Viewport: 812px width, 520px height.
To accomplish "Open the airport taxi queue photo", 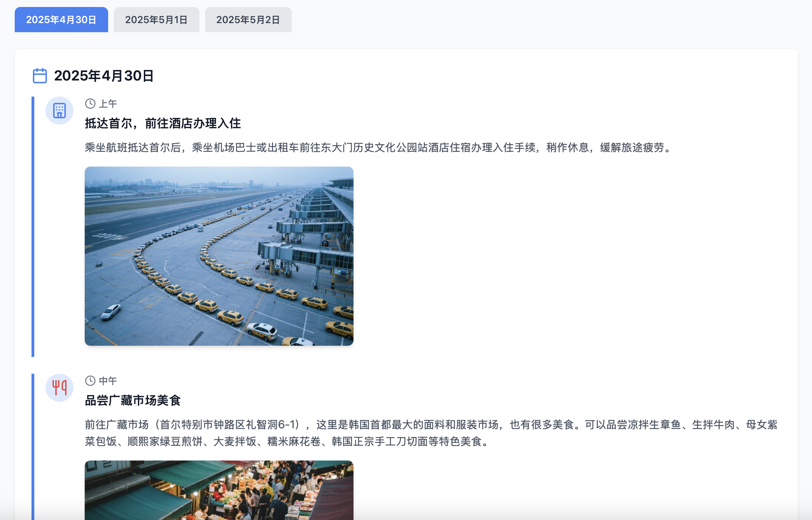I will tap(219, 256).
